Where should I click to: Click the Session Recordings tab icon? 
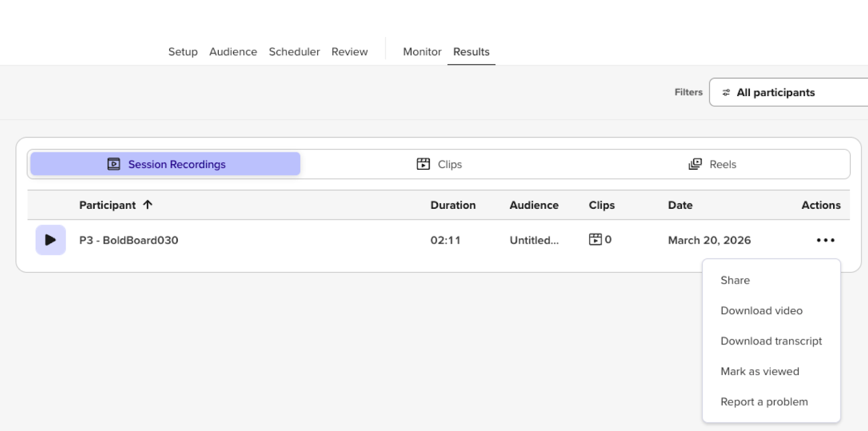click(x=113, y=164)
